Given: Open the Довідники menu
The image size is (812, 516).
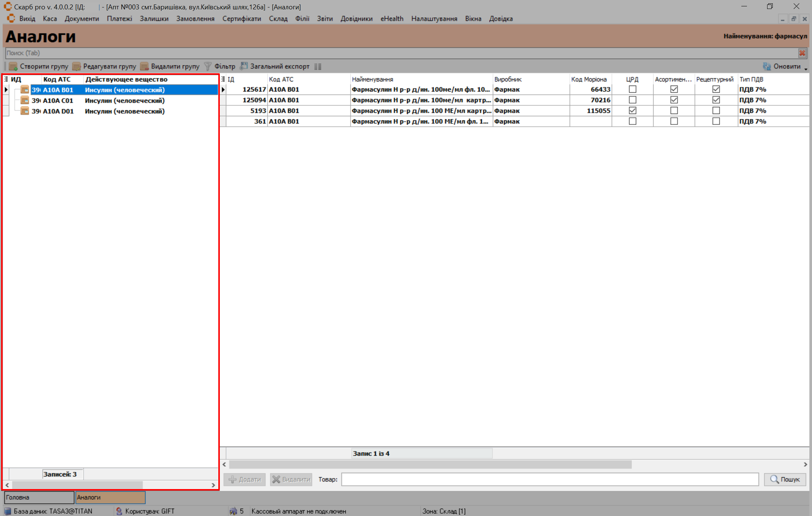Looking at the screenshot, I should [356, 19].
